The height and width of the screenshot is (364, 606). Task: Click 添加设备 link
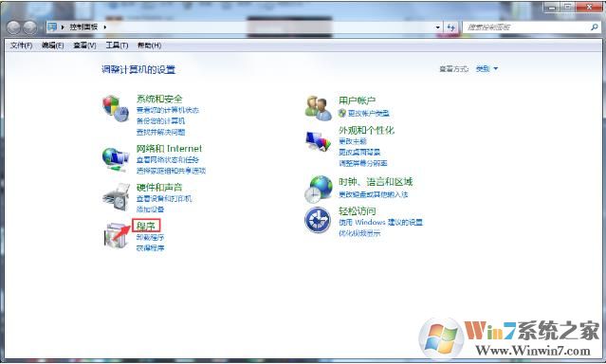click(x=151, y=209)
